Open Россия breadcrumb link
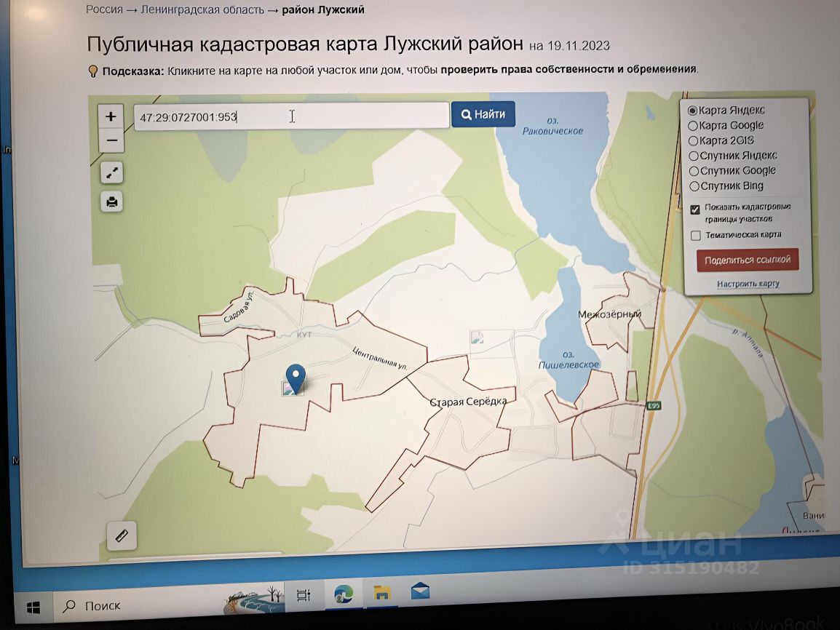This screenshot has height=630, width=840. click(x=105, y=9)
